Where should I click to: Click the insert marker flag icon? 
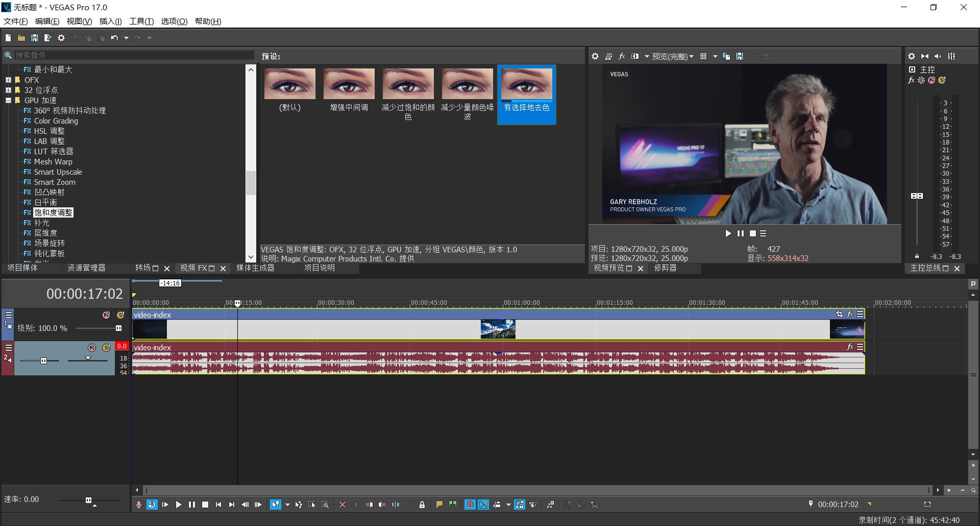click(x=439, y=505)
